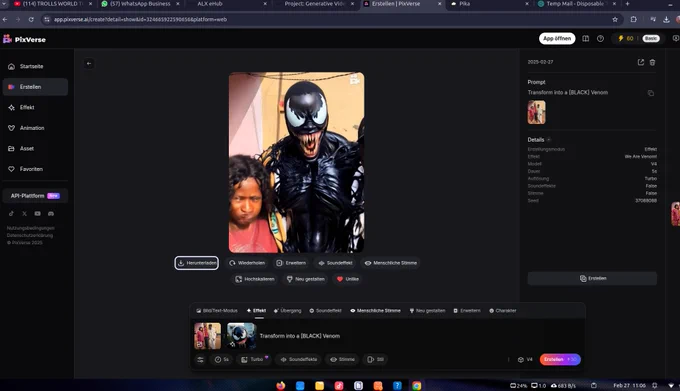Open Chrome from the taskbar
The width and height of the screenshot is (680, 391).
416,385
